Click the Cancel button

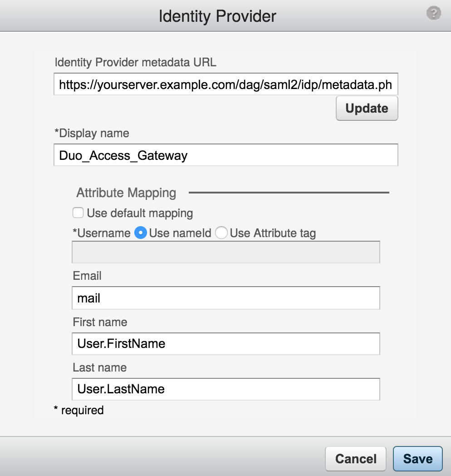(x=355, y=458)
